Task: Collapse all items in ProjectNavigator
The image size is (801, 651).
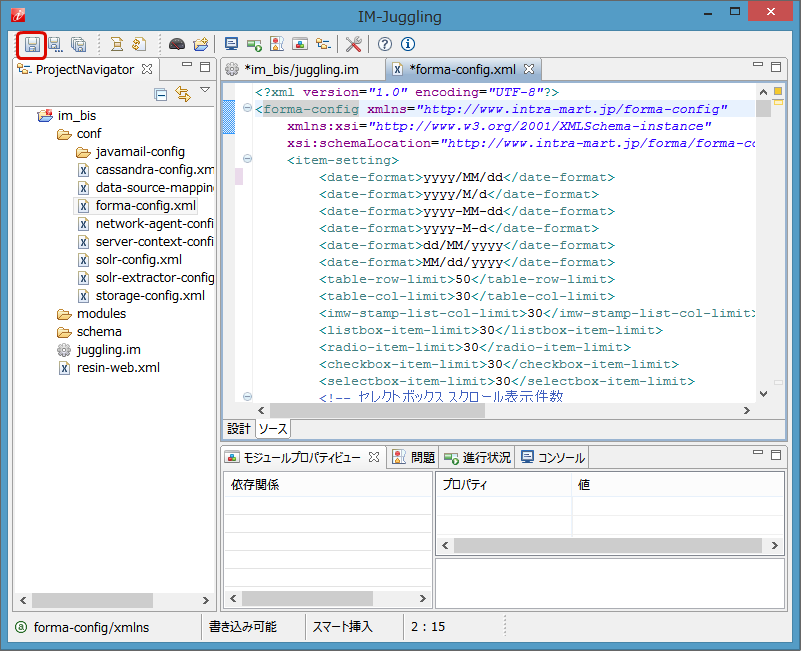Action: click(160, 94)
